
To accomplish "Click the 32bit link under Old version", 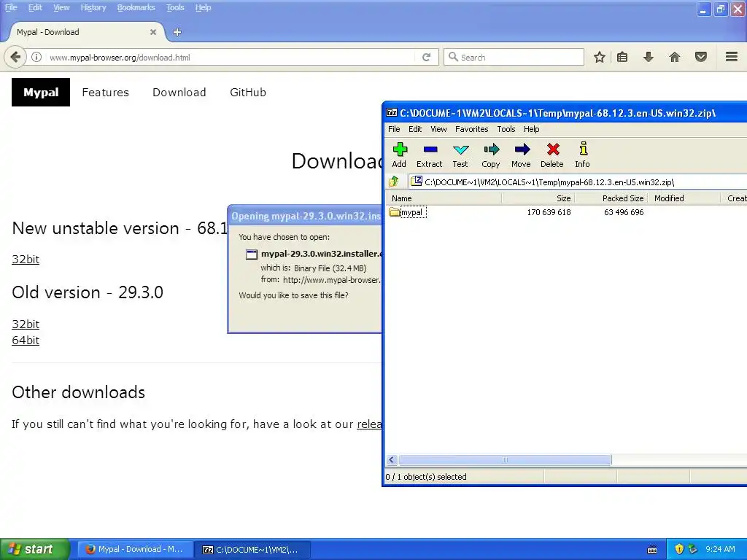I will pos(26,324).
